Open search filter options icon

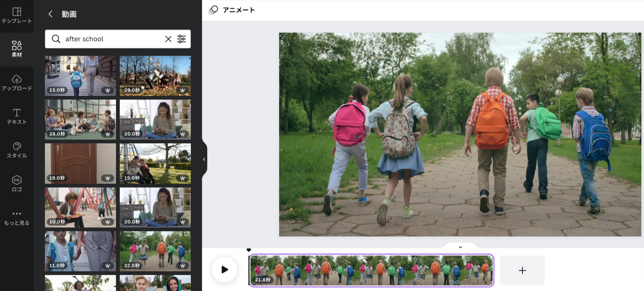point(181,39)
